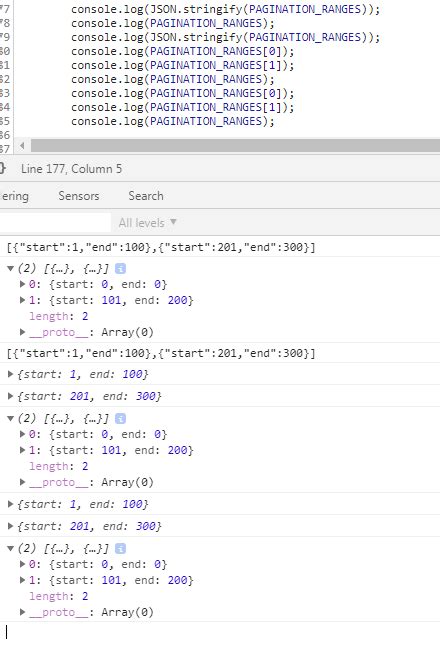Expand item 1 in second logged array
This screenshot has height=645, width=440.
click(23, 450)
